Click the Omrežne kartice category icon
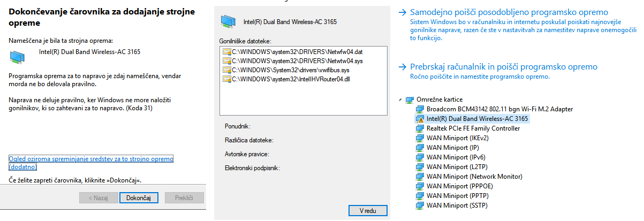The height and width of the screenshot is (221, 644). point(410,100)
